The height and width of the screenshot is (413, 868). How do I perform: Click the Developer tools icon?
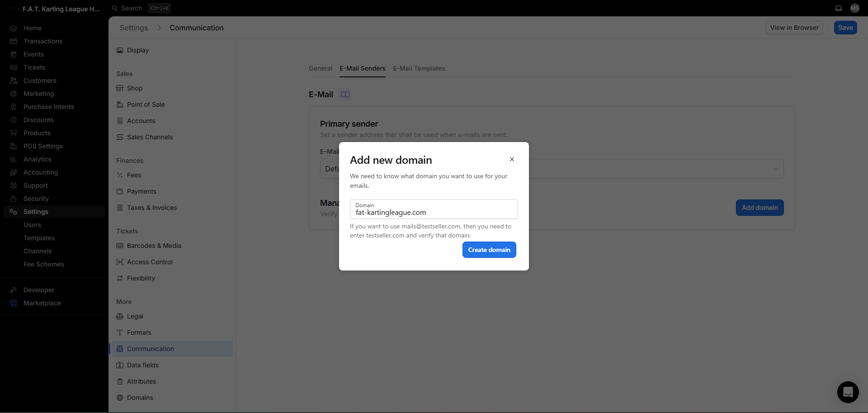14,290
